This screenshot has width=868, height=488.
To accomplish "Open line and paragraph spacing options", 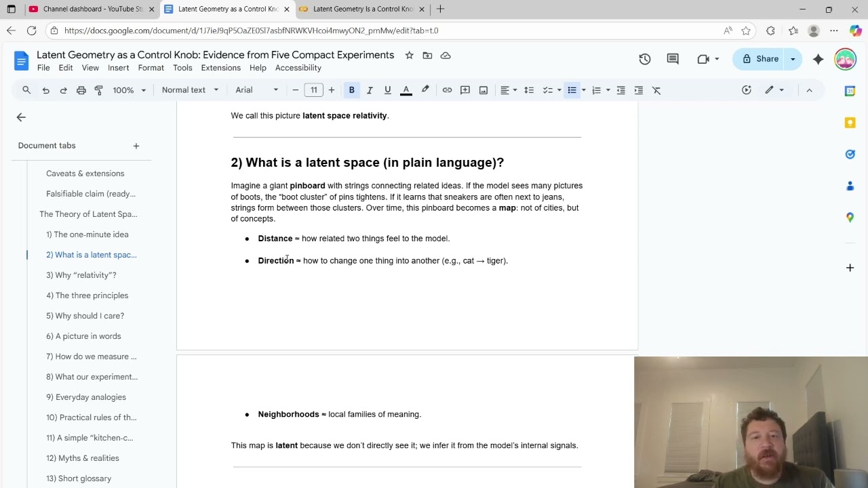I will [529, 90].
